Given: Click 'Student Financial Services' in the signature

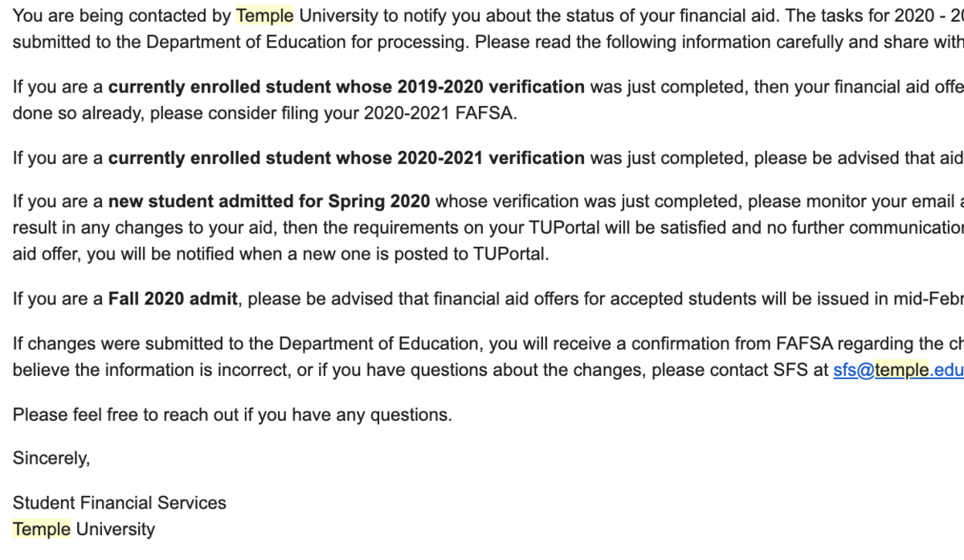Looking at the screenshot, I should pyautogui.click(x=120, y=503).
